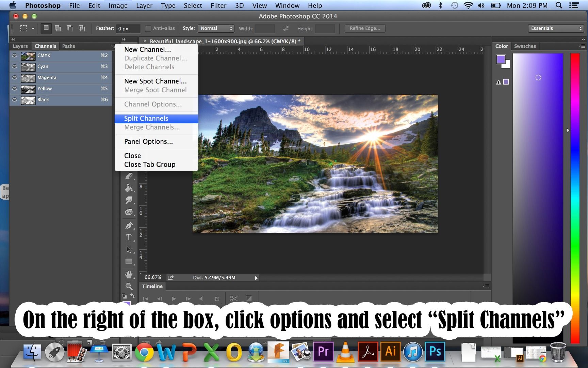This screenshot has height=368, width=588.
Task: Select the Zoom tool
Action: tap(129, 287)
